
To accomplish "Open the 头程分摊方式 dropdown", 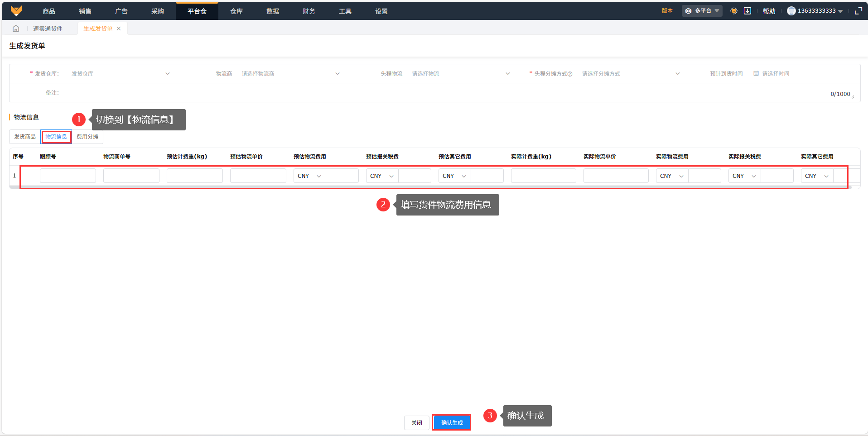I will 631,74.
